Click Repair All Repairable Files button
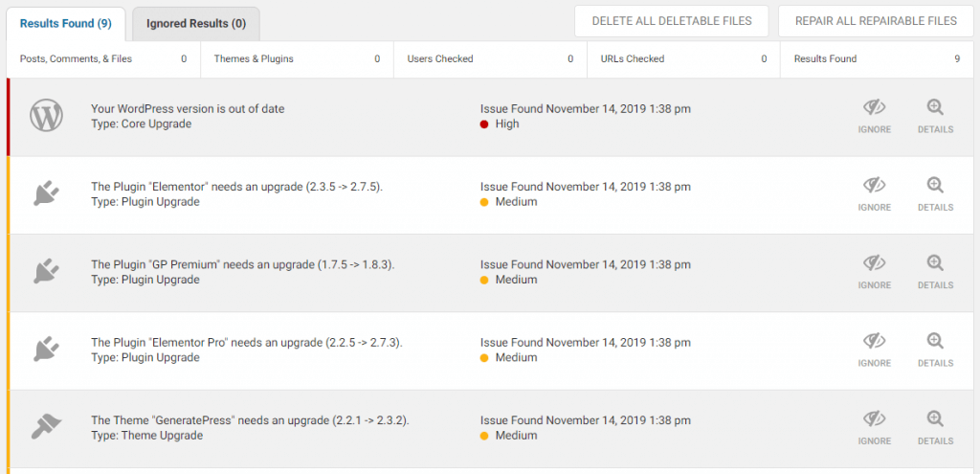980x474 pixels. (x=876, y=21)
